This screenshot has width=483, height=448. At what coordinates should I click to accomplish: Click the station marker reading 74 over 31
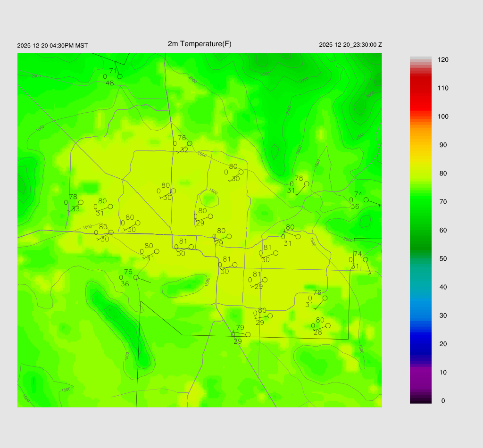tap(366, 259)
